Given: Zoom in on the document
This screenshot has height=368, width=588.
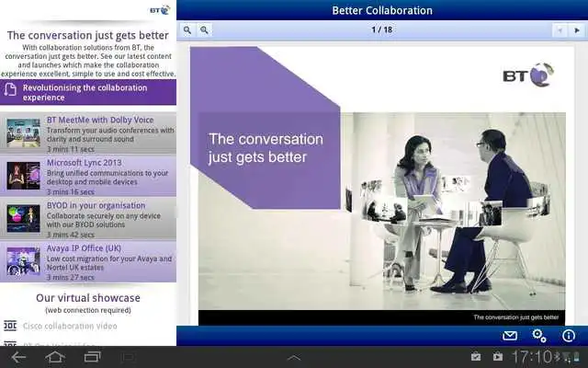Looking at the screenshot, I should coord(187,30).
